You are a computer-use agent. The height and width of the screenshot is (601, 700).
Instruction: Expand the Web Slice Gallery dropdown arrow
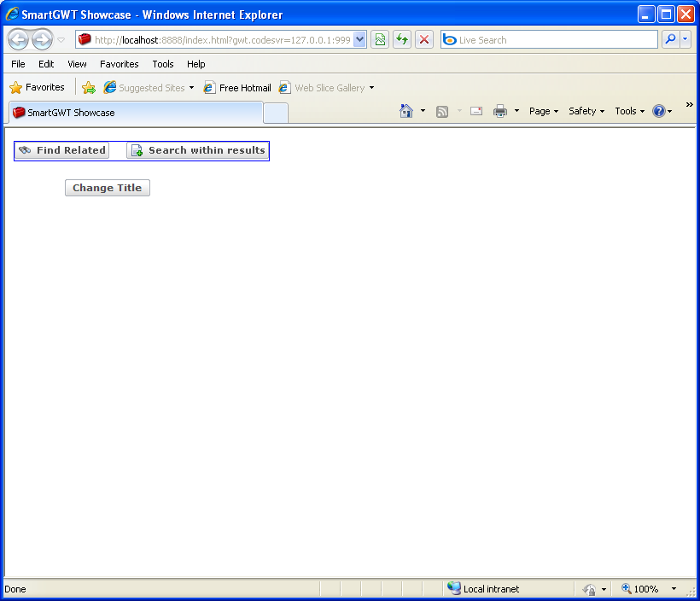(x=371, y=88)
